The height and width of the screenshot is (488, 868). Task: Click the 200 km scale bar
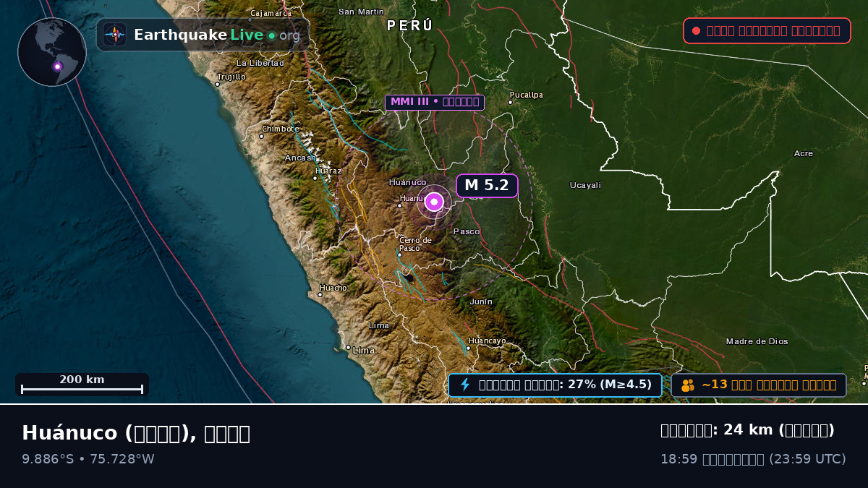click(82, 385)
